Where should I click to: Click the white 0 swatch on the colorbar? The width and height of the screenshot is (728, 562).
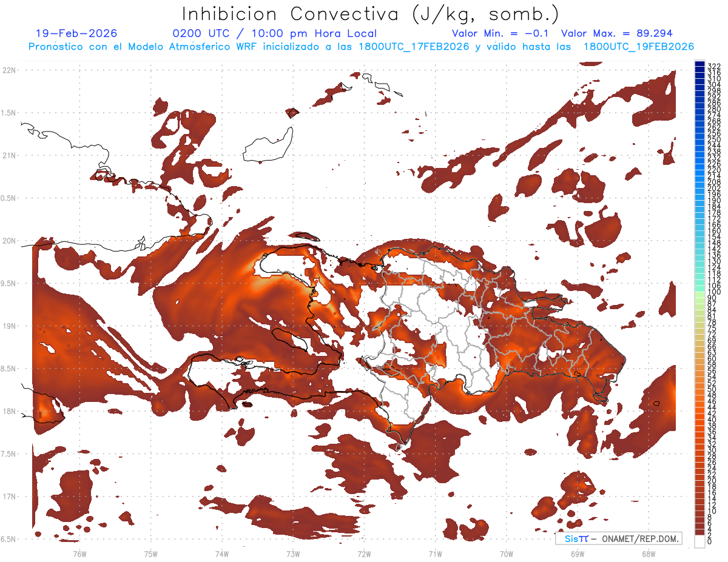pyautogui.click(x=699, y=540)
